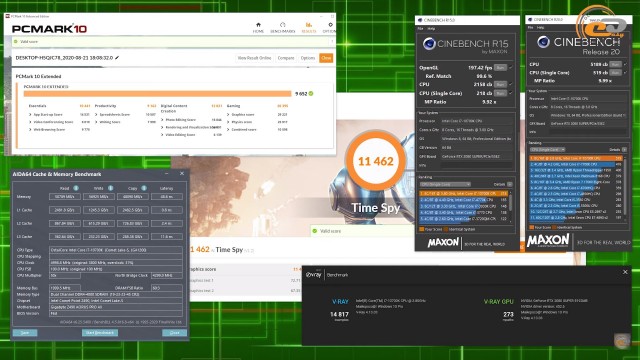Toggle the CPU checkbox in Cinebench R20
The image size is (640, 360).
click(625, 64)
